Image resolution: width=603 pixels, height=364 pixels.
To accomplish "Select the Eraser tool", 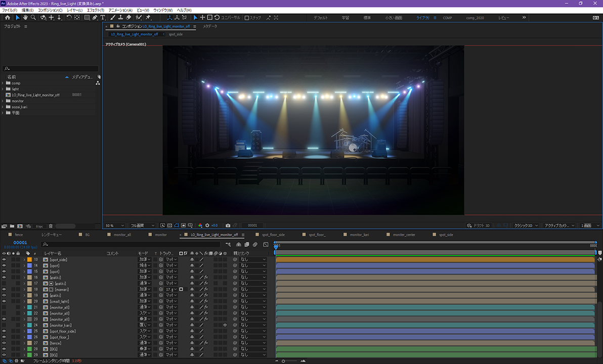I will point(128,18).
